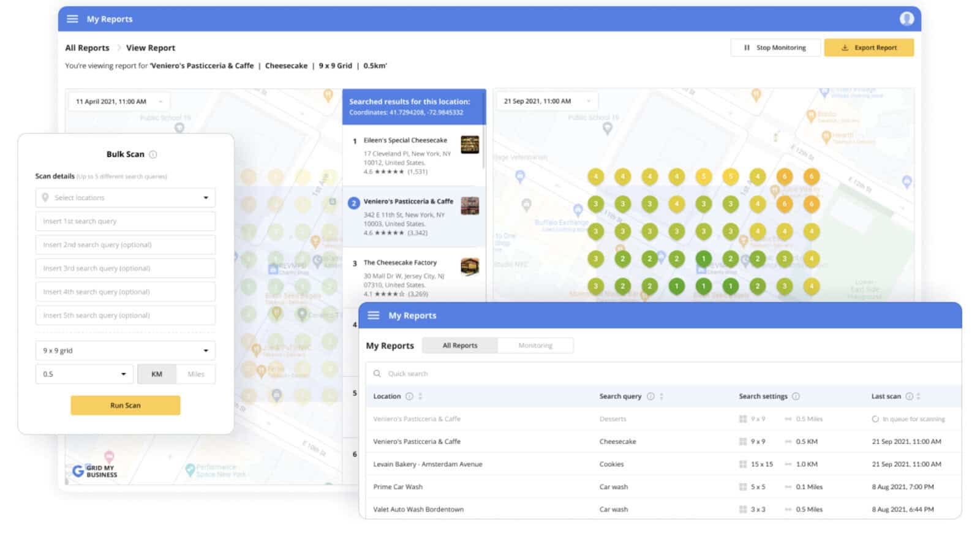Viewport: 980px width, 533px height.
Task: Open Levain Bakery - Amsterdam Avenue report row
Action: tap(663, 464)
